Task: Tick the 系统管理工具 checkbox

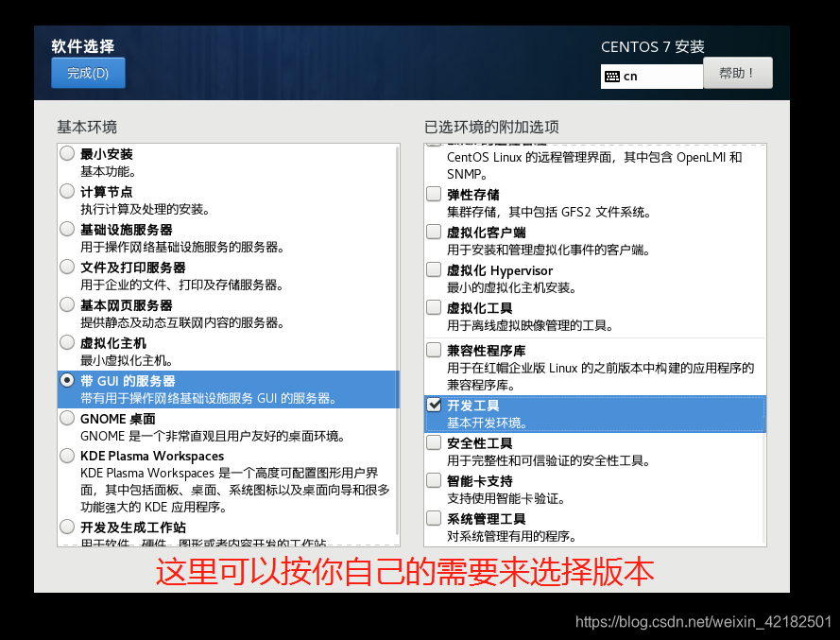Action: (x=434, y=518)
